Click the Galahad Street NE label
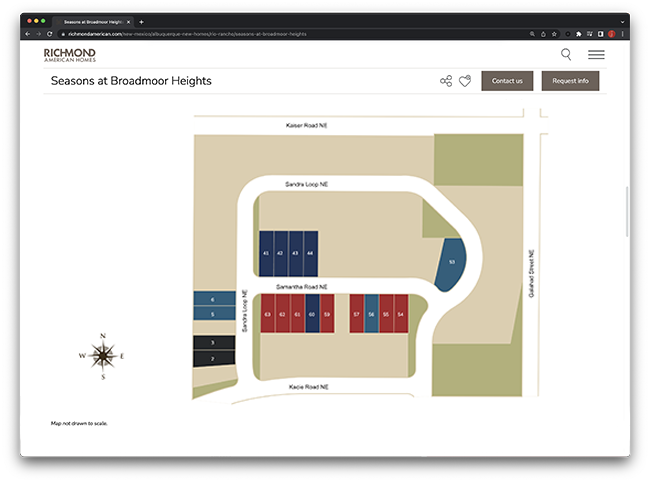The width and height of the screenshot is (650, 482). (x=531, y=273)
